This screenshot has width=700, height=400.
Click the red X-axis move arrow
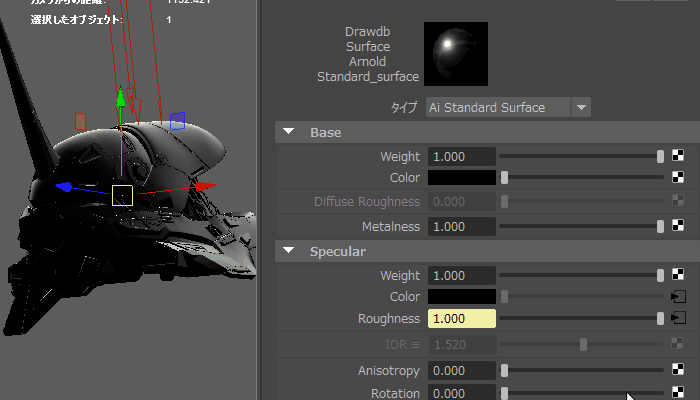(206, 186)
